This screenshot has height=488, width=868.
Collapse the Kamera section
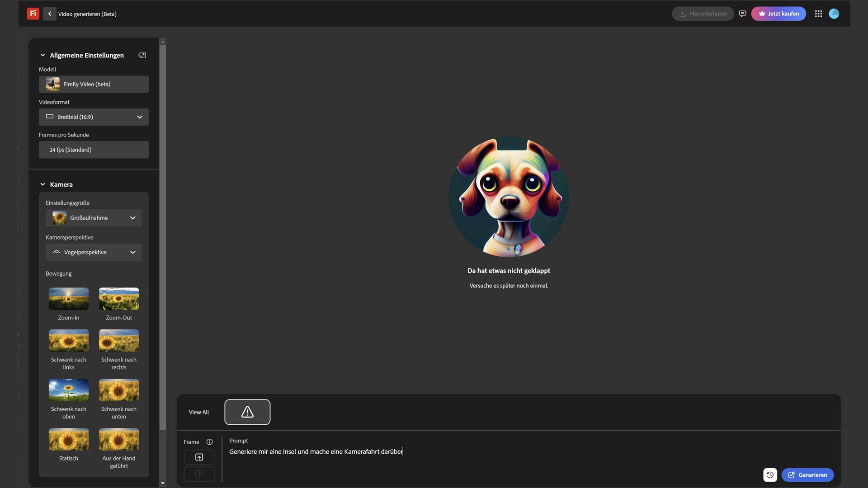click(x=43, y=184)
